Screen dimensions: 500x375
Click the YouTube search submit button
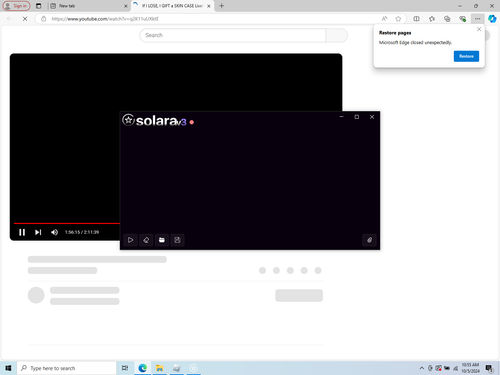click(337, 35)
